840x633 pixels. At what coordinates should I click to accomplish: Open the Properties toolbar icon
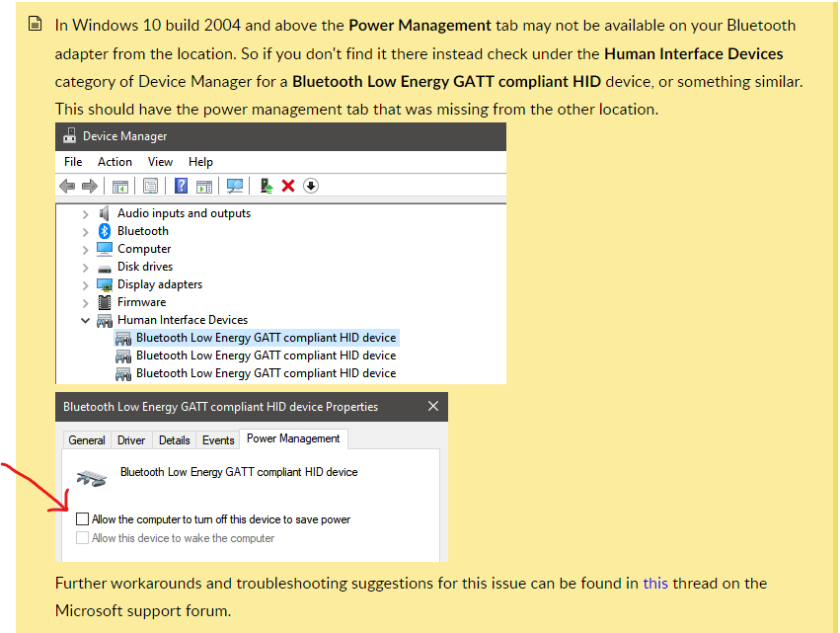tap(151, 186)
